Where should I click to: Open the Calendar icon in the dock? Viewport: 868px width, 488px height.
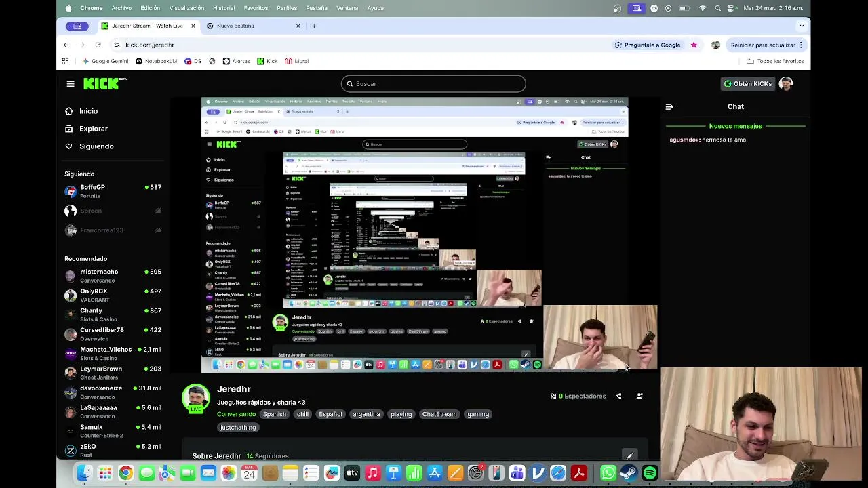coord(250,473)
